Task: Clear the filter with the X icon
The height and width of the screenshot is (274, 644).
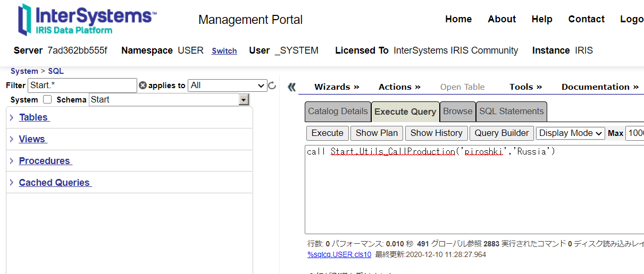Action: click(x=143, y=85)
